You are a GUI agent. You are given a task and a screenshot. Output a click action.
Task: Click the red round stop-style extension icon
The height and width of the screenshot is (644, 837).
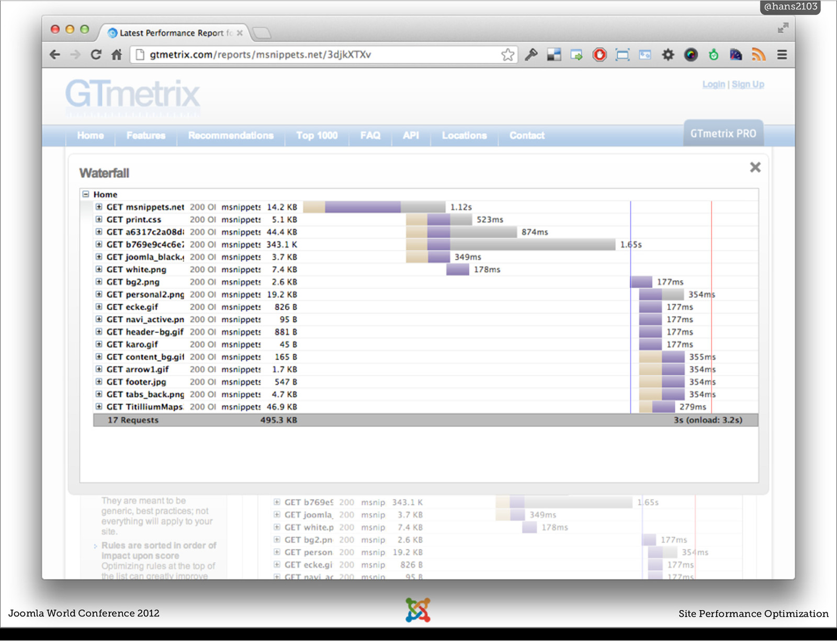pos(600,54)
